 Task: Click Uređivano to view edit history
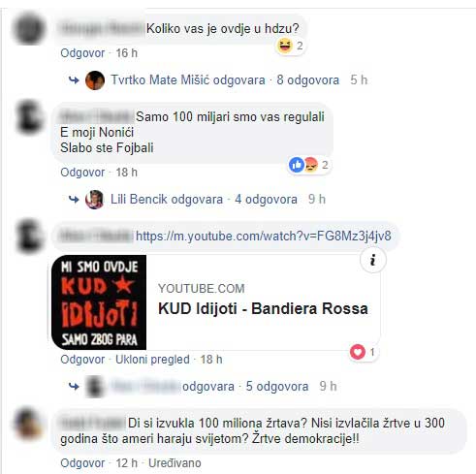coord(175,463)
